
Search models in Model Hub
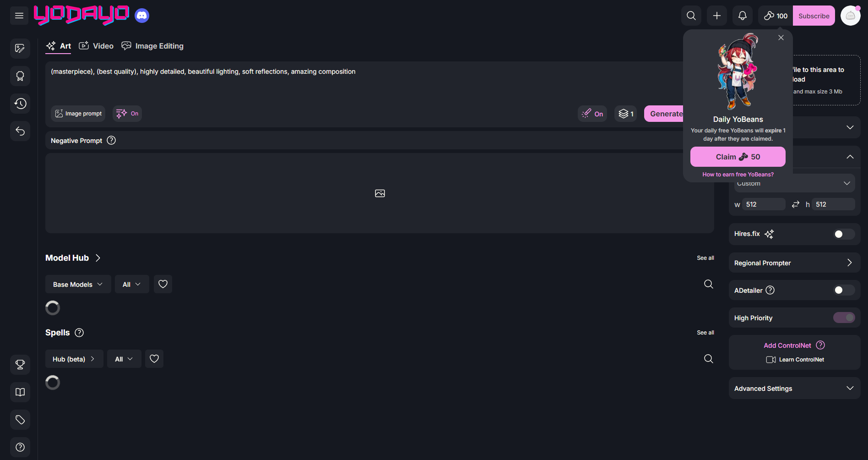[708, 284]
